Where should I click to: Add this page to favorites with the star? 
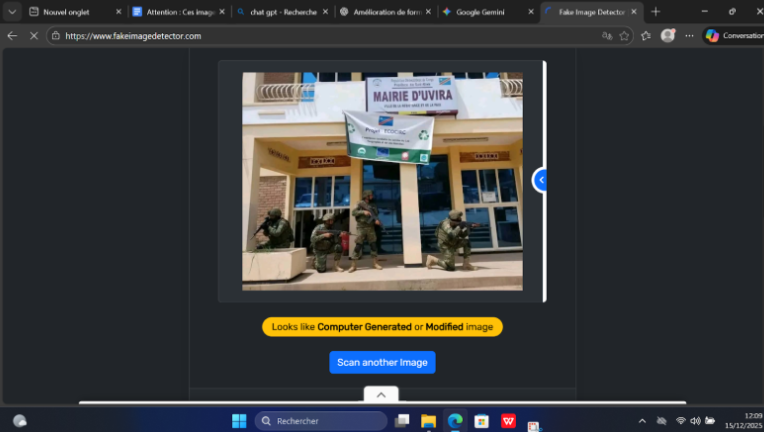click(x=624, y=35)
